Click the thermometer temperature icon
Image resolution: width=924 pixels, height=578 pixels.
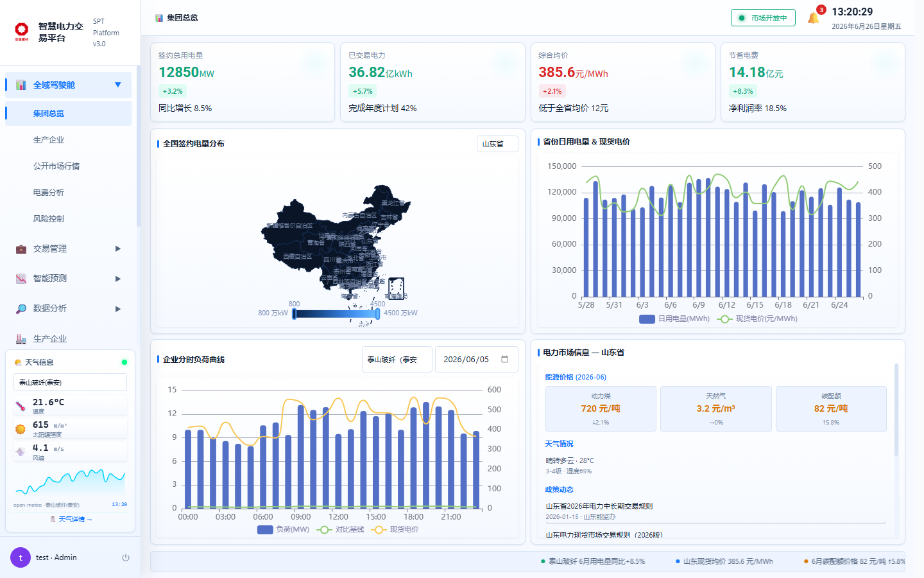tap(21, 406)
